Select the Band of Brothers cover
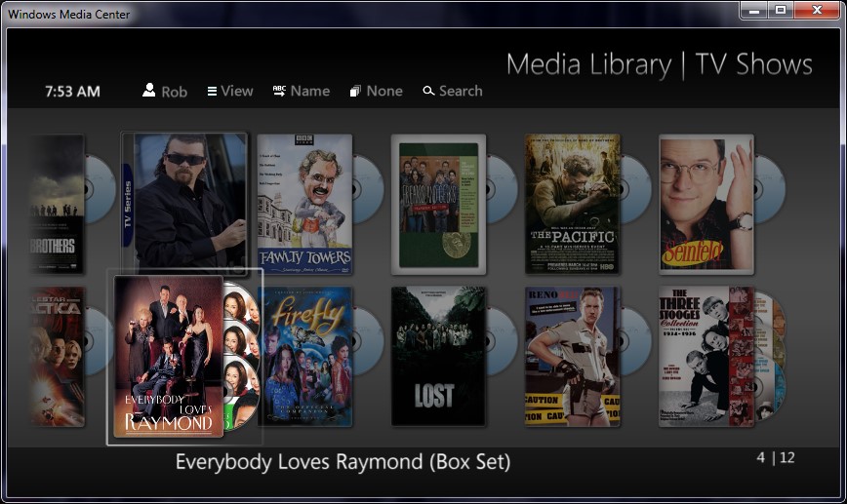847x504 pixels. click(58, 204)
